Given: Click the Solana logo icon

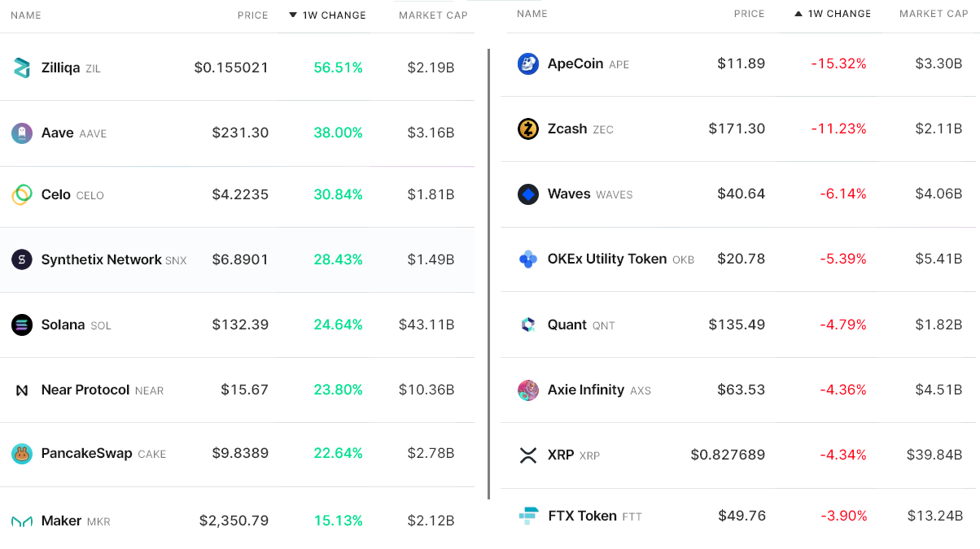Looking at the screenshot, I should click(x=22, y=325).
